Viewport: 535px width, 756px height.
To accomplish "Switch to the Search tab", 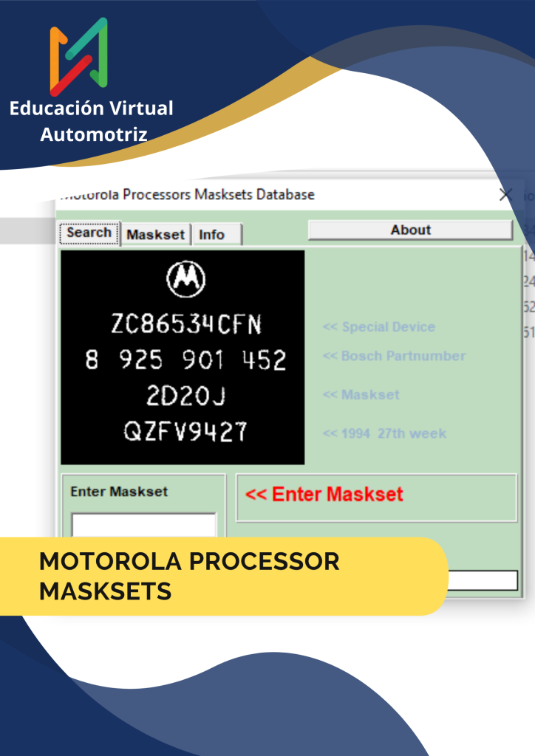I will click(x=89, y=233).
